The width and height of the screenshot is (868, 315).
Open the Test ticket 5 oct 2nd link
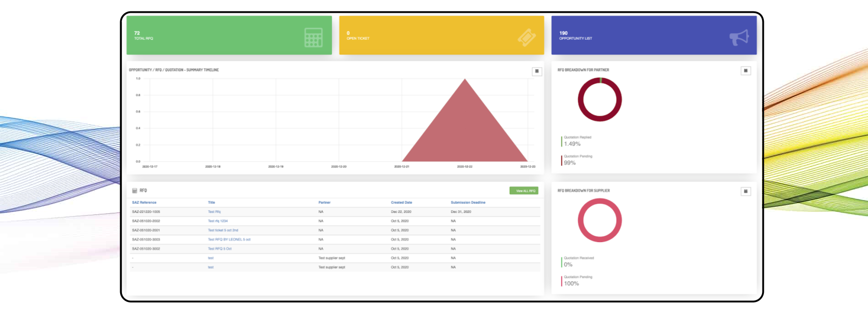(223, 230)
